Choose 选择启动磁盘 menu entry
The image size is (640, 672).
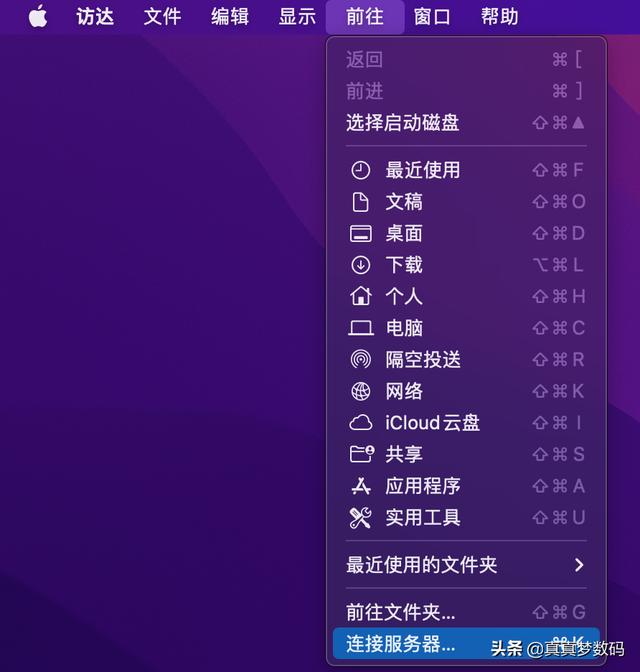(466, 123)
